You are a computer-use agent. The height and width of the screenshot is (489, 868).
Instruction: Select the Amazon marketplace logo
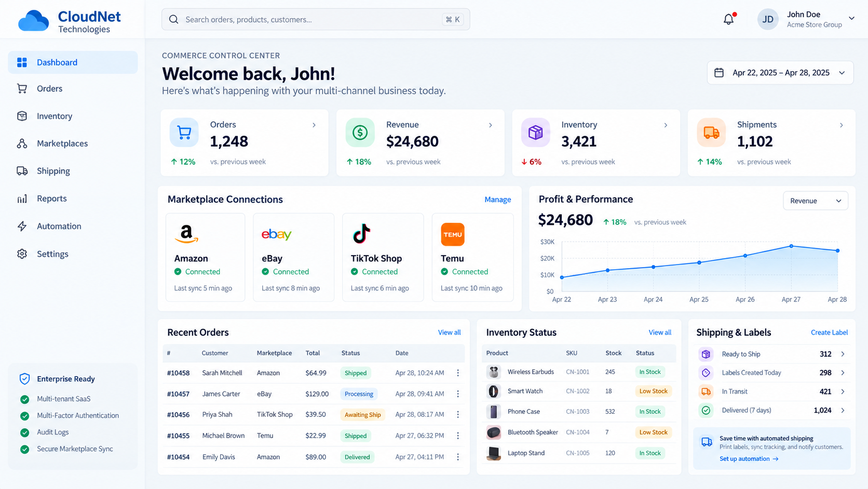pyautogui.click(x=186, y=234)
